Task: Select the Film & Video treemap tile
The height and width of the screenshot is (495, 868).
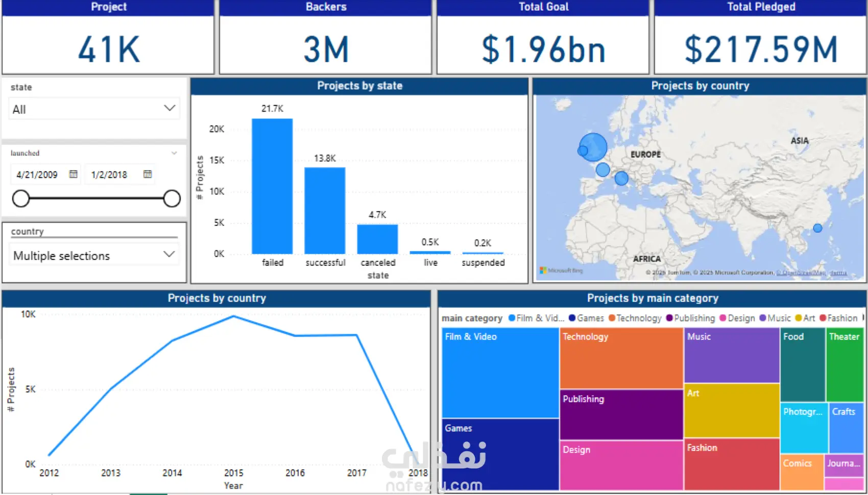Action: pos(500,373)
